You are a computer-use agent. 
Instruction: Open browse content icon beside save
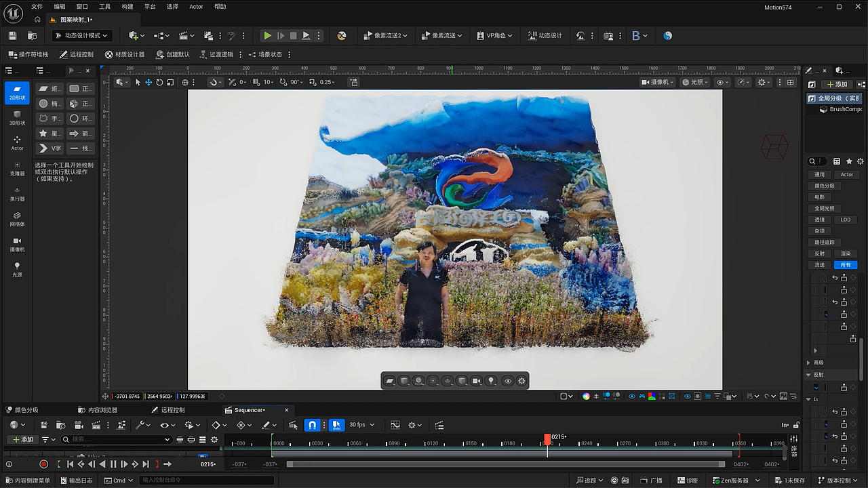(33, 35)
